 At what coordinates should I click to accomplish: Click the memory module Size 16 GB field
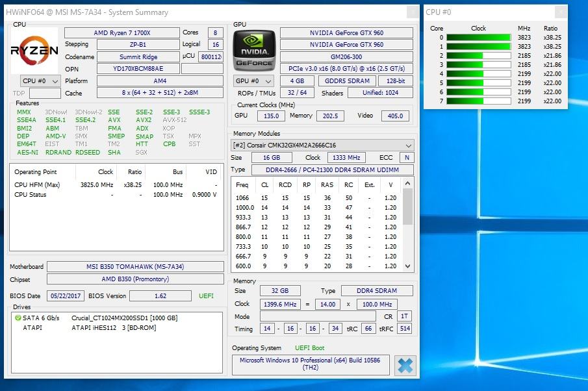tap(272, 157)
